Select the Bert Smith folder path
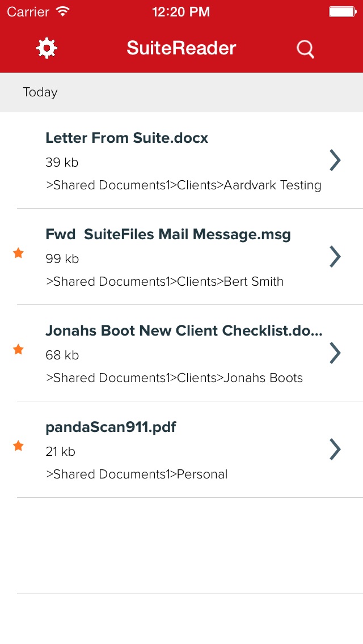 [164, 281]
